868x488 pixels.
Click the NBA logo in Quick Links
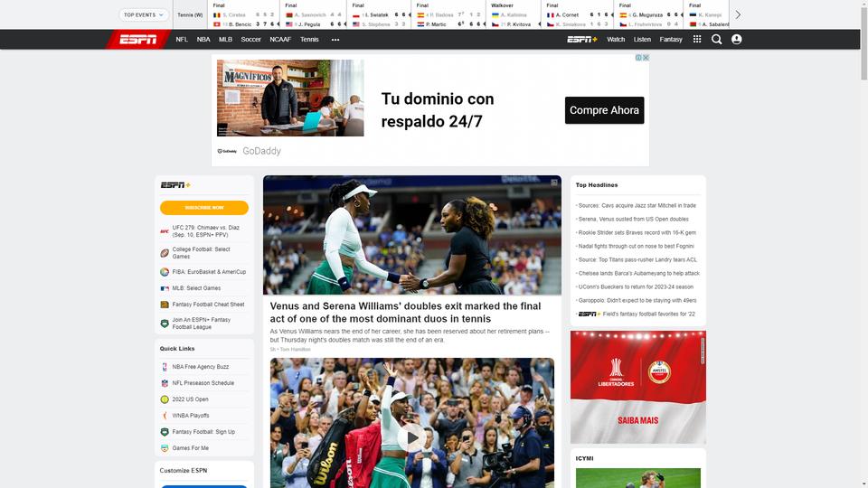pos(165,367)
